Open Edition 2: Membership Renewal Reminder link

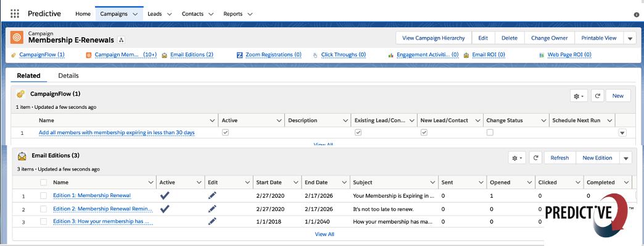point(102,209)
